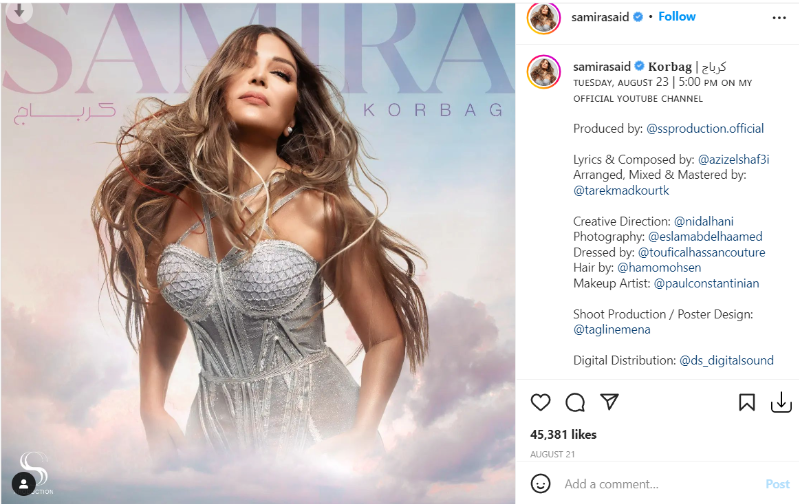
Task: Share the post with the paper plane icon
Action: pos(609,402)
